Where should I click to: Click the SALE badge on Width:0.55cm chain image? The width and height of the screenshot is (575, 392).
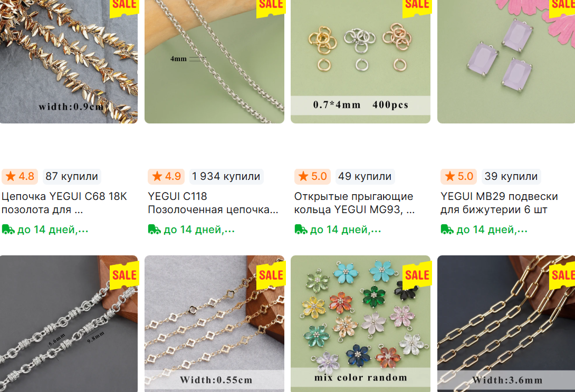[x=271, y=275]
